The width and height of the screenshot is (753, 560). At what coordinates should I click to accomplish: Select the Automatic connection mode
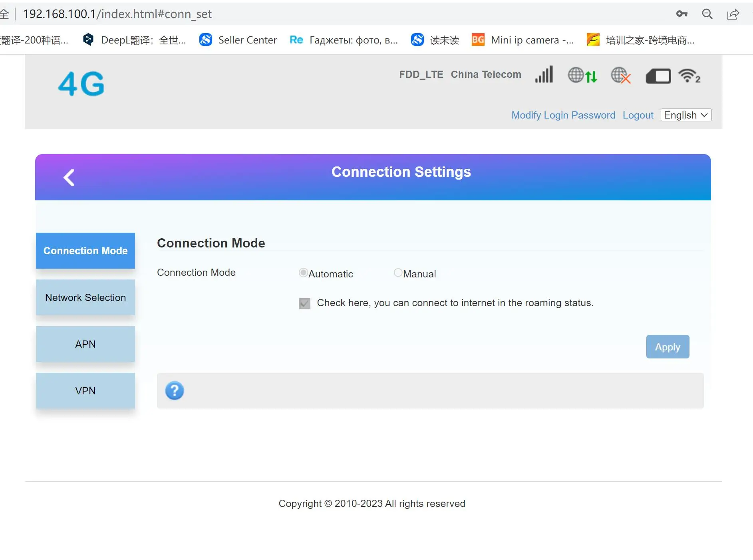303,273
